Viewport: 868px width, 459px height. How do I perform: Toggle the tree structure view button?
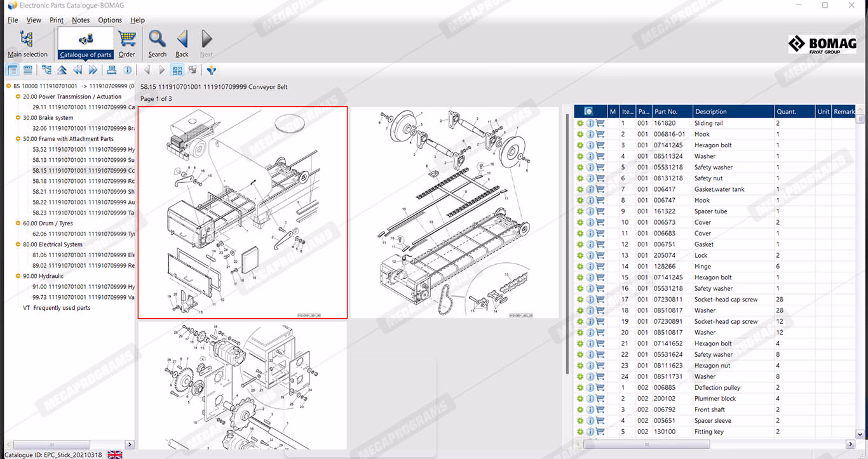point(46,70)
